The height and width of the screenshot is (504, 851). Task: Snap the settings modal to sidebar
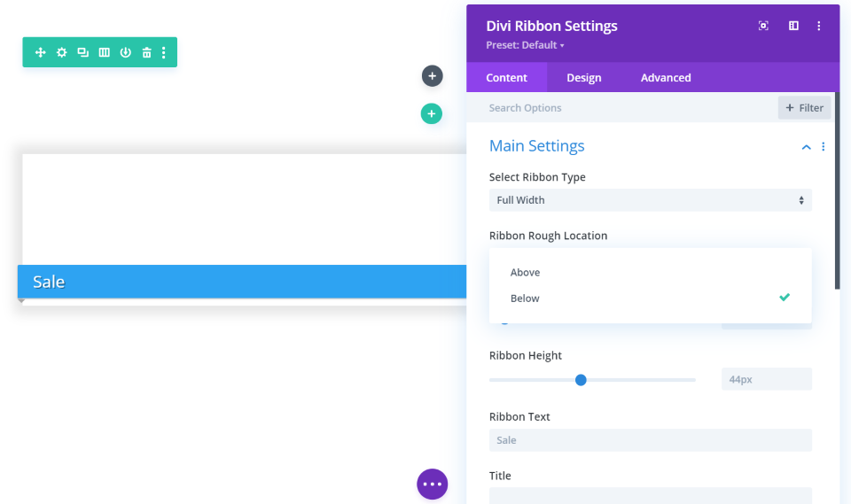[793, 26]
